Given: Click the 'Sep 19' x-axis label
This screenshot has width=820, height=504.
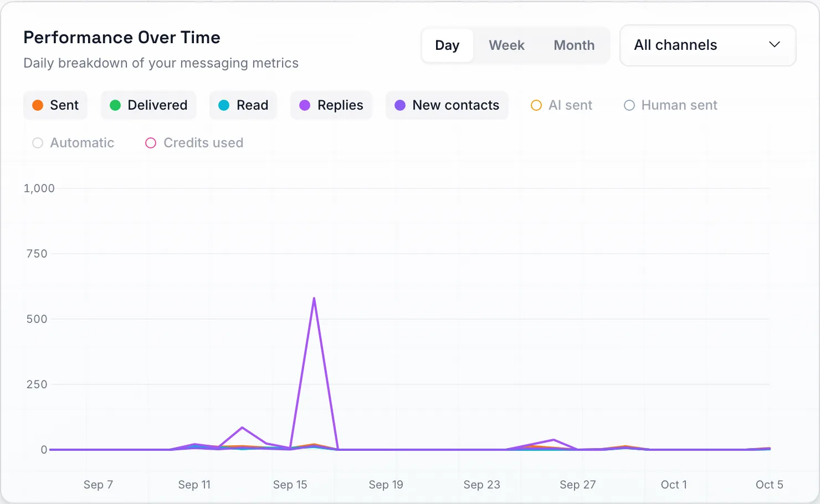Looking at the screenshot, I should [x=386, y=485].
